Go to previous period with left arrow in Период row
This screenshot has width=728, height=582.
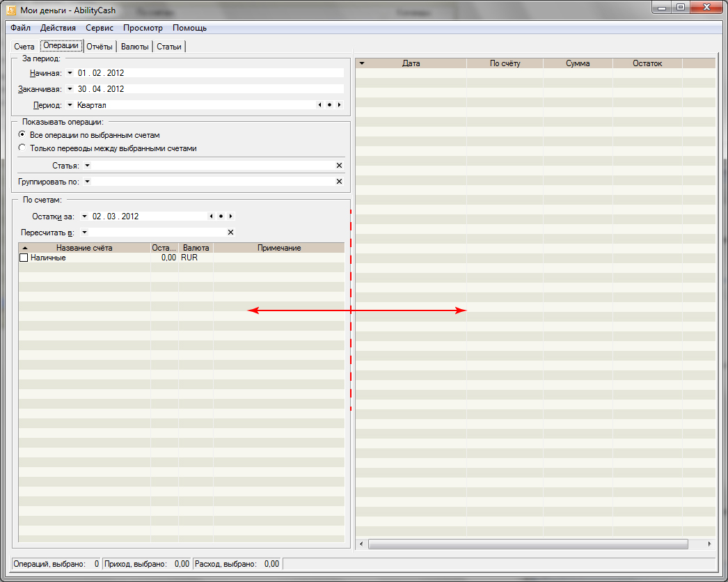[319, 105]
